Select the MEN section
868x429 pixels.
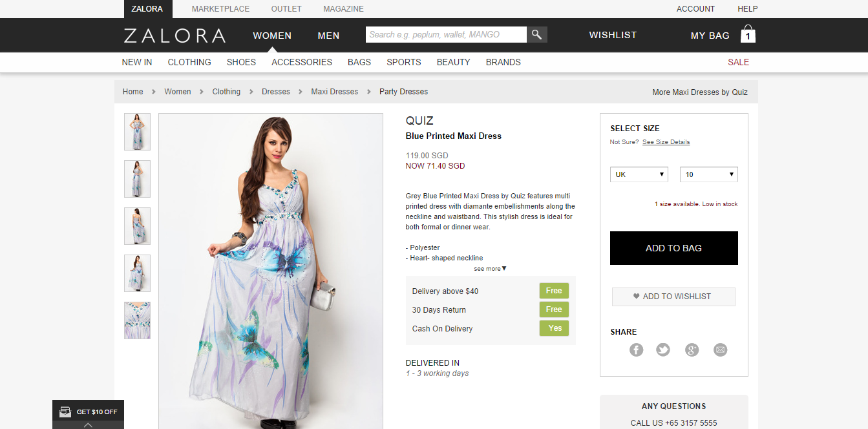tap(328, 36)
